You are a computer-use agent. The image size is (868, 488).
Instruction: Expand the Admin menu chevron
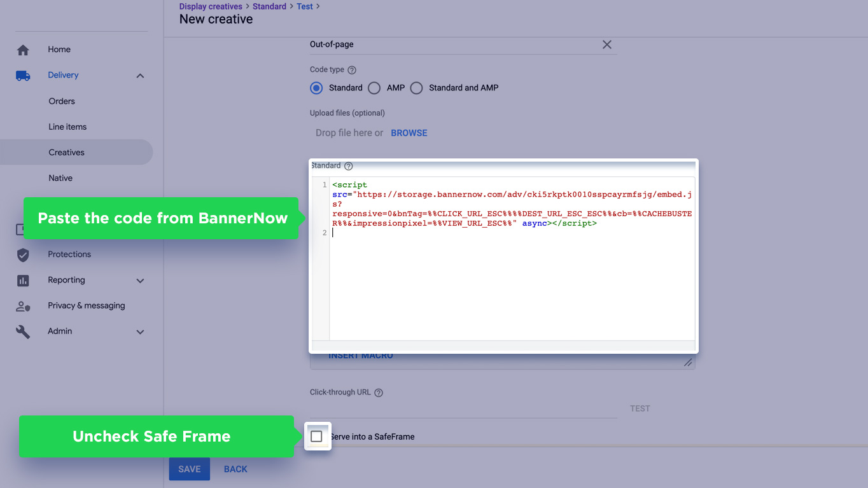pyautogui.click(x=140, y=331)
